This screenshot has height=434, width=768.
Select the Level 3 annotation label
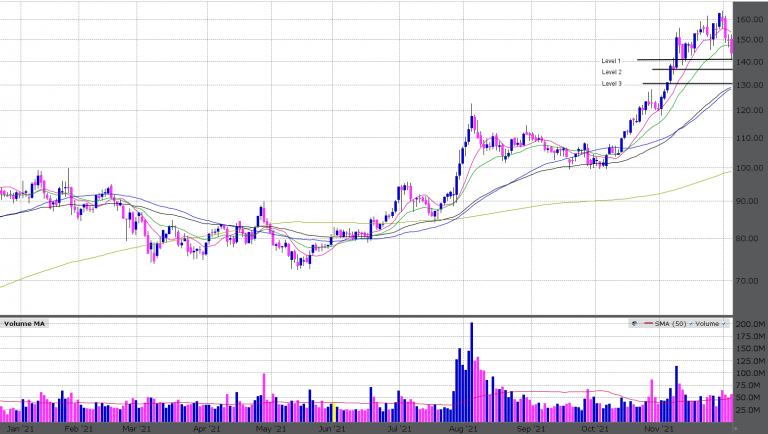click(x=611, y=84)
